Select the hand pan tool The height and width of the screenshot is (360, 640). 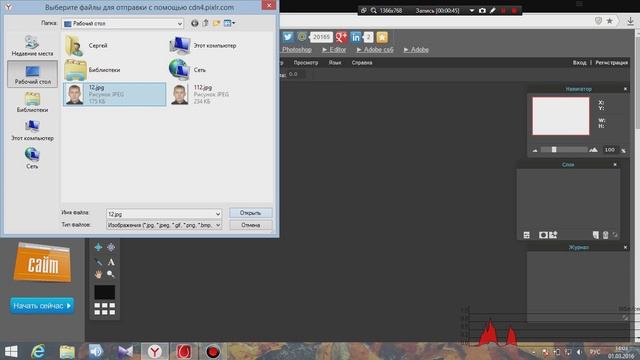click(98, 274)
